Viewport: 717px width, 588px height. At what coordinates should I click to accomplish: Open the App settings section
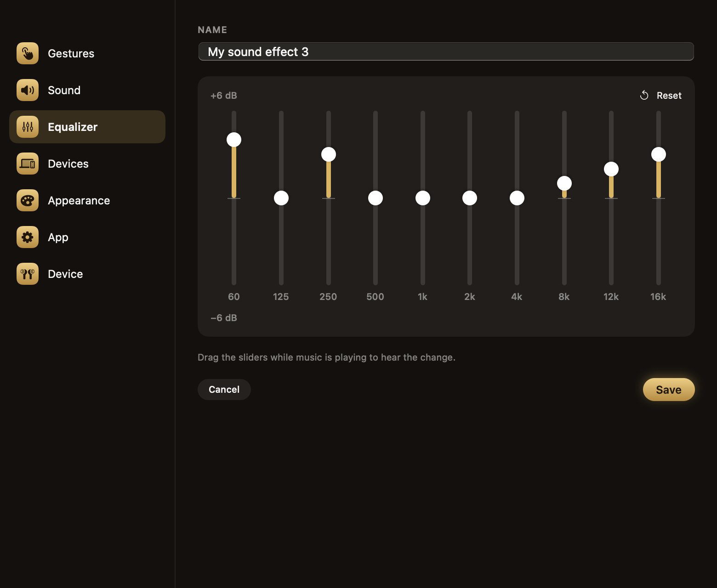click(87, 237)
